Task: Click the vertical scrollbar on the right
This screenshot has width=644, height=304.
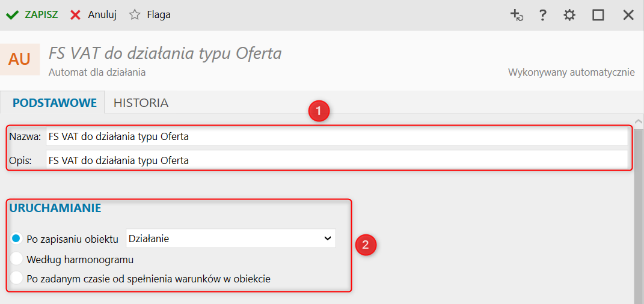Action: point(639,210)
